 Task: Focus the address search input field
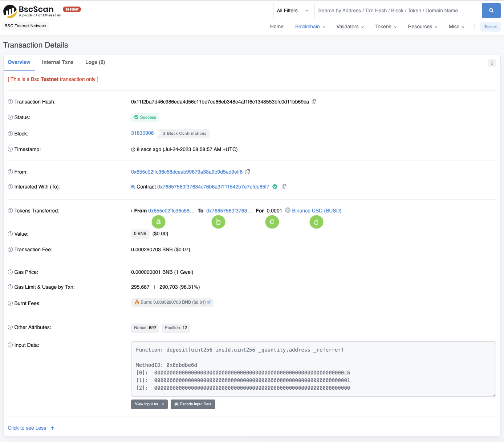pyautogui.click(x=398, y=11)
